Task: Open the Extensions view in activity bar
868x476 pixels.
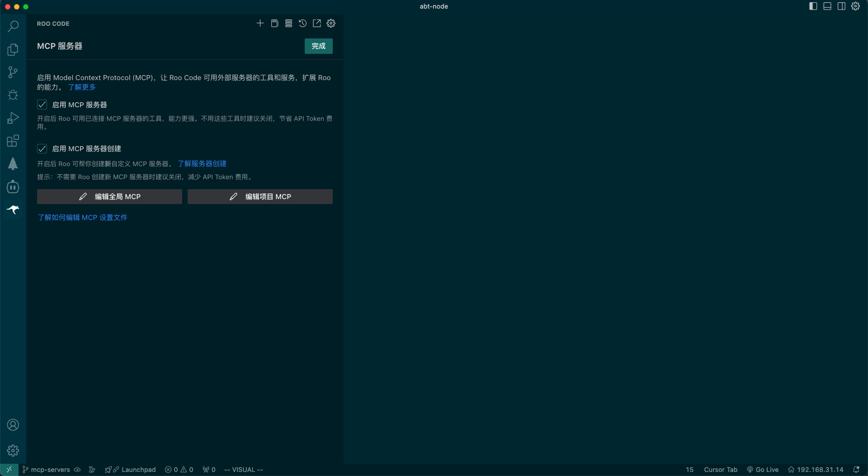Action: [x=13, y=141]
